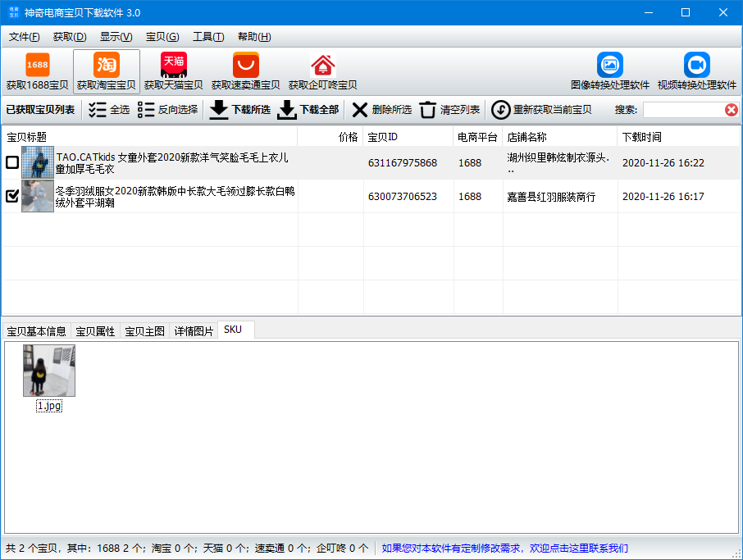Click shop name 嘉善县红羽服装商行
This screenshot has height=560, width=743.
point(551,197)
